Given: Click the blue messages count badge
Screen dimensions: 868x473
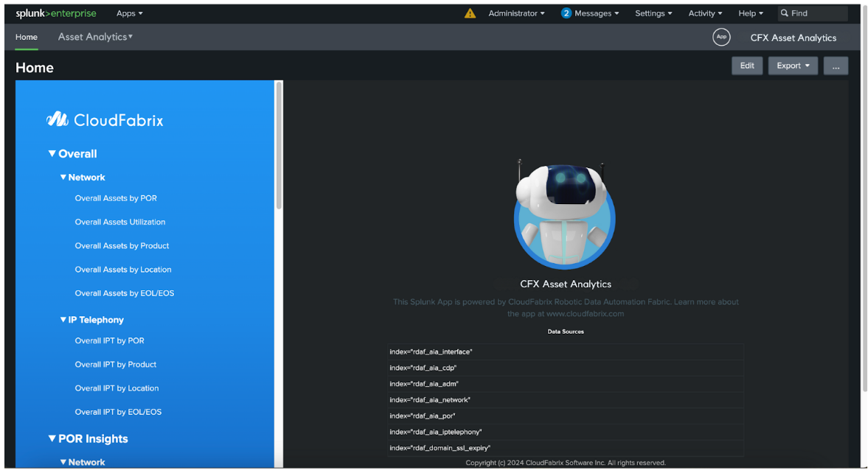Looking at the screenshot, I should coord(566,13).
